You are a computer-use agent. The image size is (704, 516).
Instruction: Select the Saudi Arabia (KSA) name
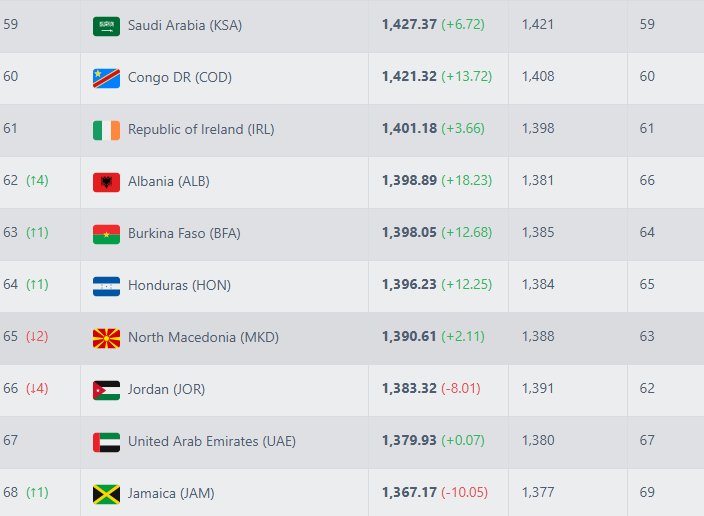[184, 25]
